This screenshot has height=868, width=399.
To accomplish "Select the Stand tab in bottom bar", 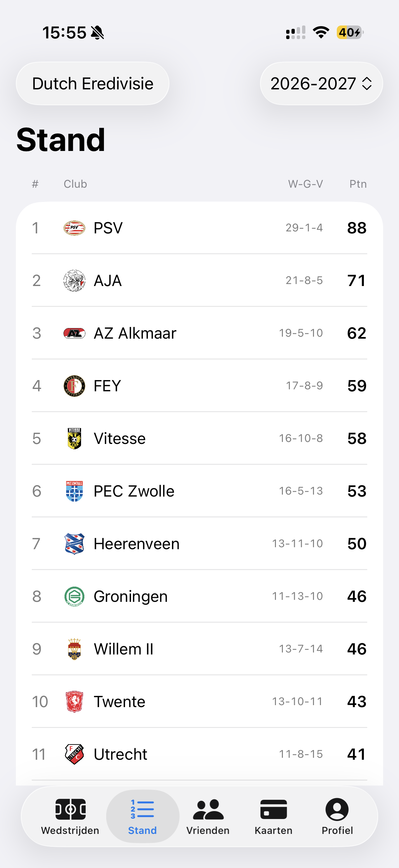I will (142, 816).
